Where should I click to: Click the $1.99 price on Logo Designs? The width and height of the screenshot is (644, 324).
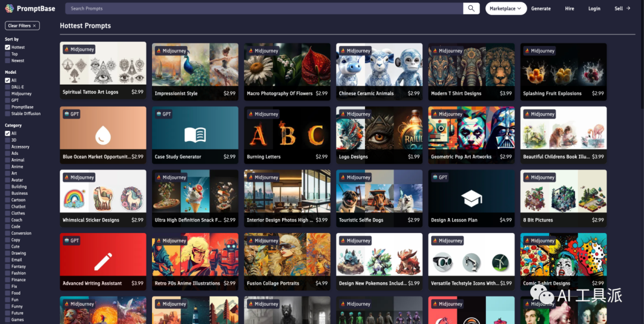414,157
